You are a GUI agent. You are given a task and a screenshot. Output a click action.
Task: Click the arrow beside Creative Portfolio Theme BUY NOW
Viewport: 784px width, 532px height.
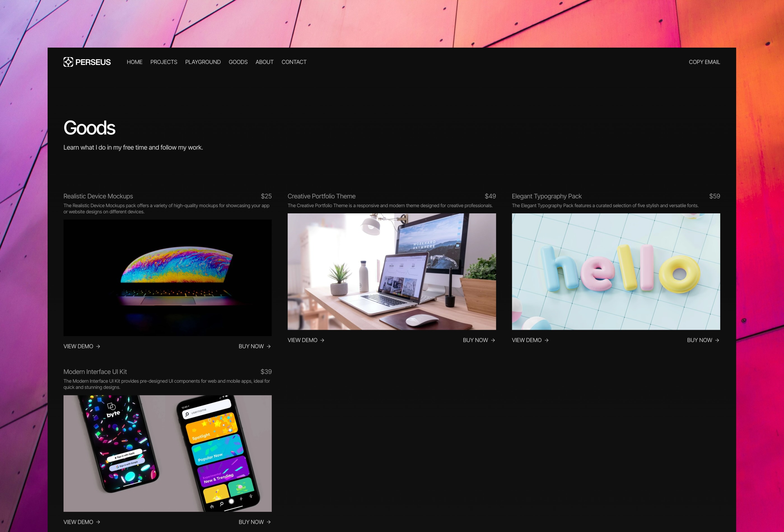(x=493, y=340)
